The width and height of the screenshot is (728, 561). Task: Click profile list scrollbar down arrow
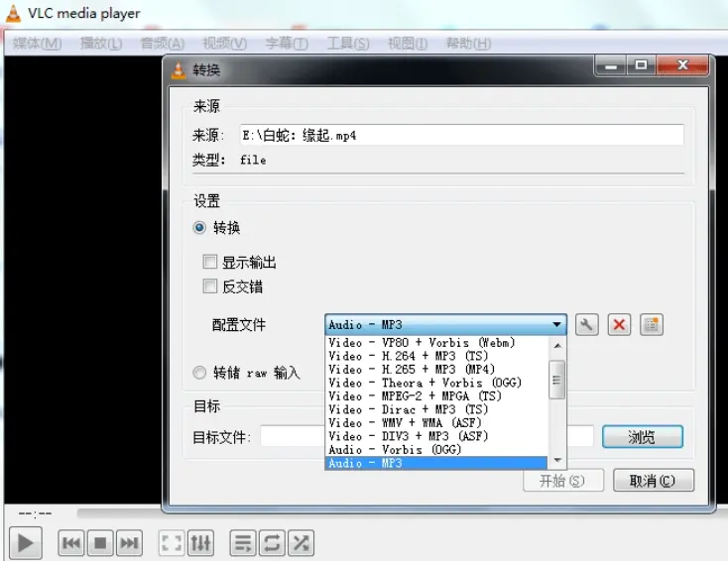tap(557, 460)
